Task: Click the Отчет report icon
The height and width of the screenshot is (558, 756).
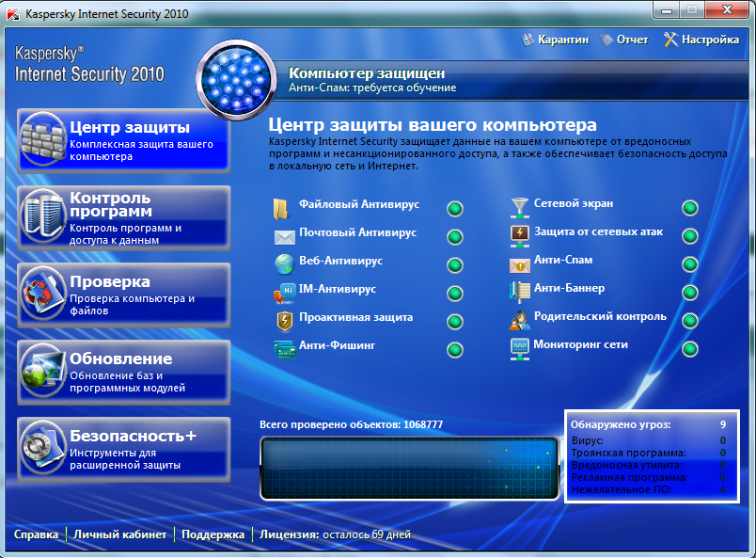Action: (607, 40)
